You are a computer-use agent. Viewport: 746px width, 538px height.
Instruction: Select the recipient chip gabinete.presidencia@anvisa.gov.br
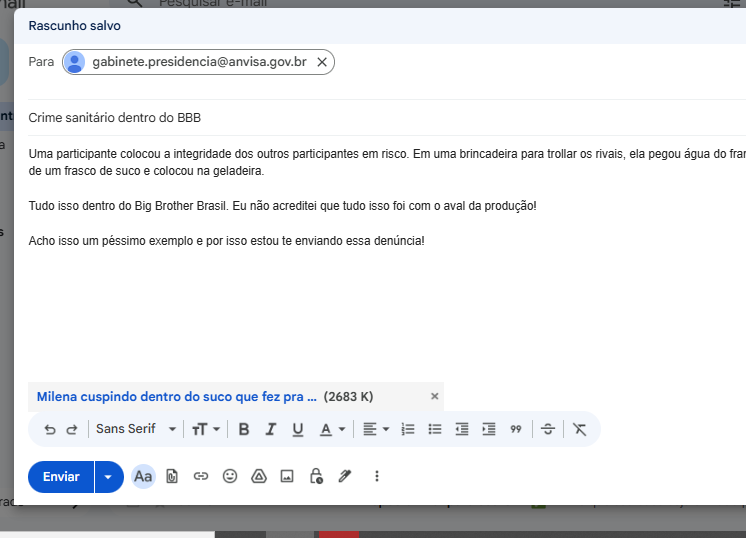coord(199,62)
